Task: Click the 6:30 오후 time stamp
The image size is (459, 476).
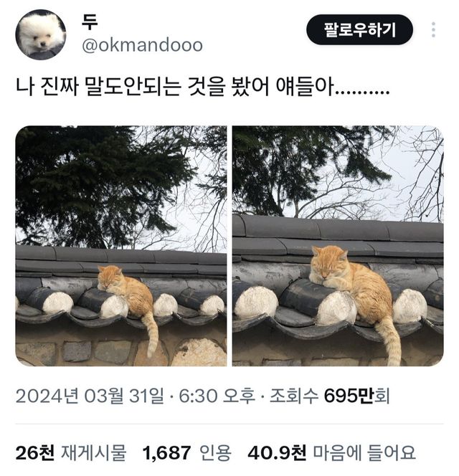Action: pos(217,396)
